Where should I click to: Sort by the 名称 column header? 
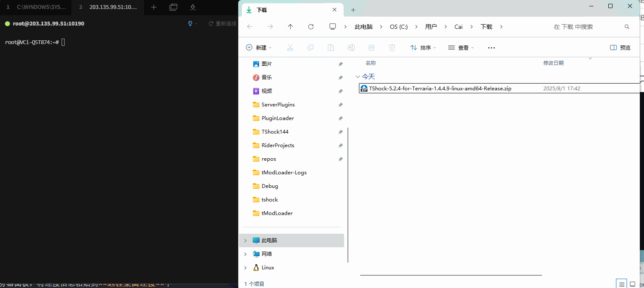pyautogui.click(x=370, y=63)
